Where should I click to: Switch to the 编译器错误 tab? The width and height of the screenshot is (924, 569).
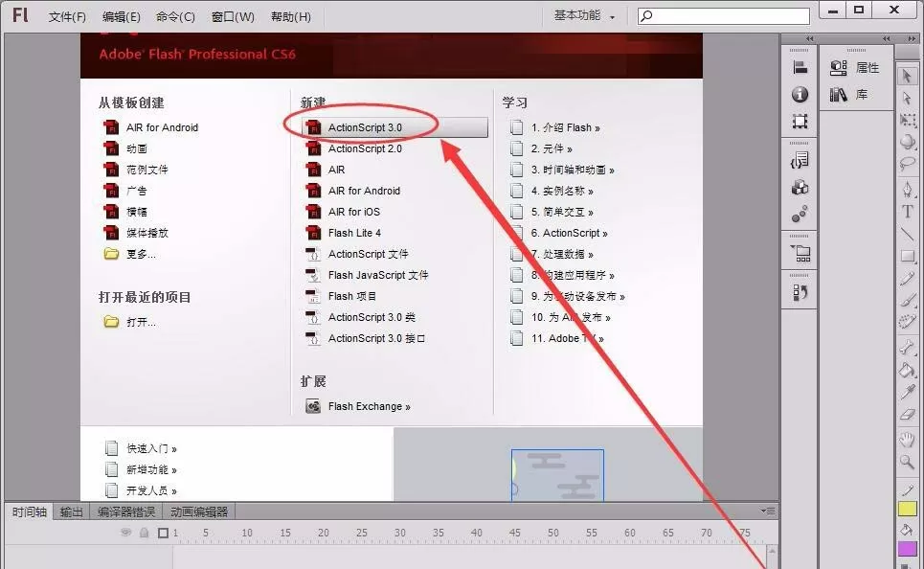pyautogui.click(x=126, y=512)
